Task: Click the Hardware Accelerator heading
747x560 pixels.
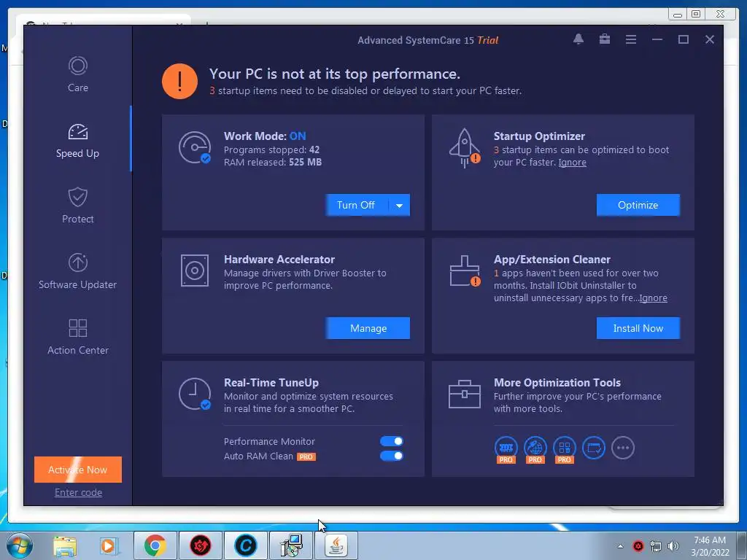Action: click(279, 260)
